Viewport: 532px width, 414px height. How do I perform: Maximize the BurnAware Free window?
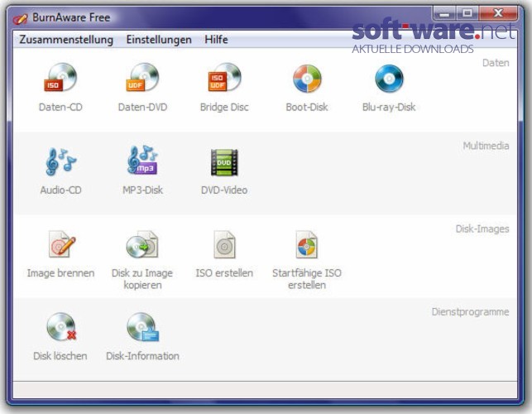[467, 13]
